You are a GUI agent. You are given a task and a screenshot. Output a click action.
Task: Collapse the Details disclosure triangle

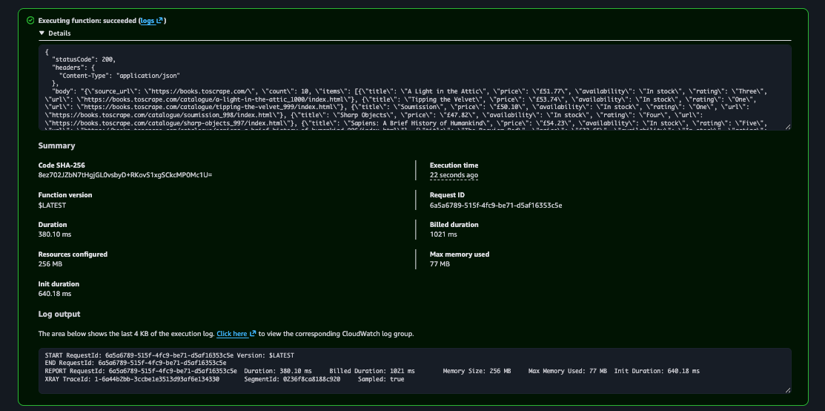tap(42, 33)
